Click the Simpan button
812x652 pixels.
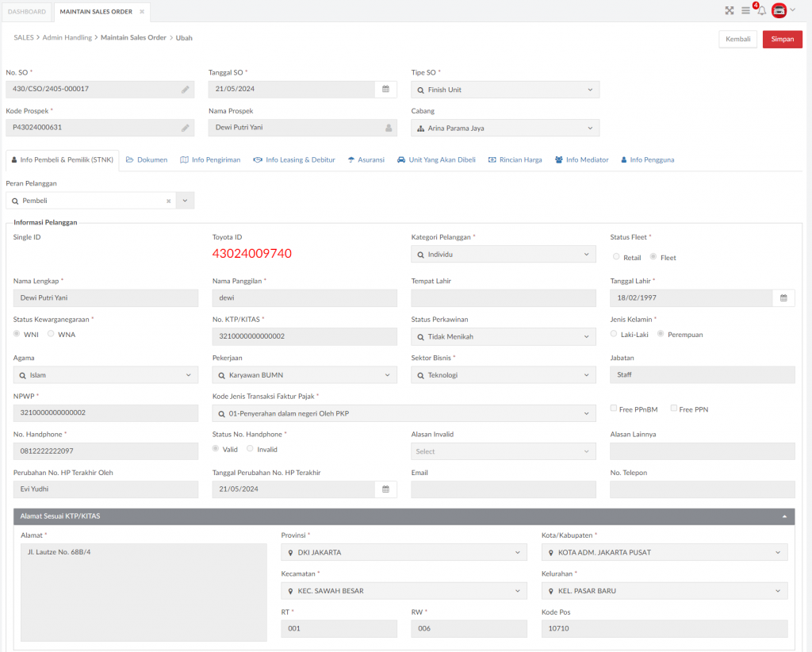tap(783, 40)
